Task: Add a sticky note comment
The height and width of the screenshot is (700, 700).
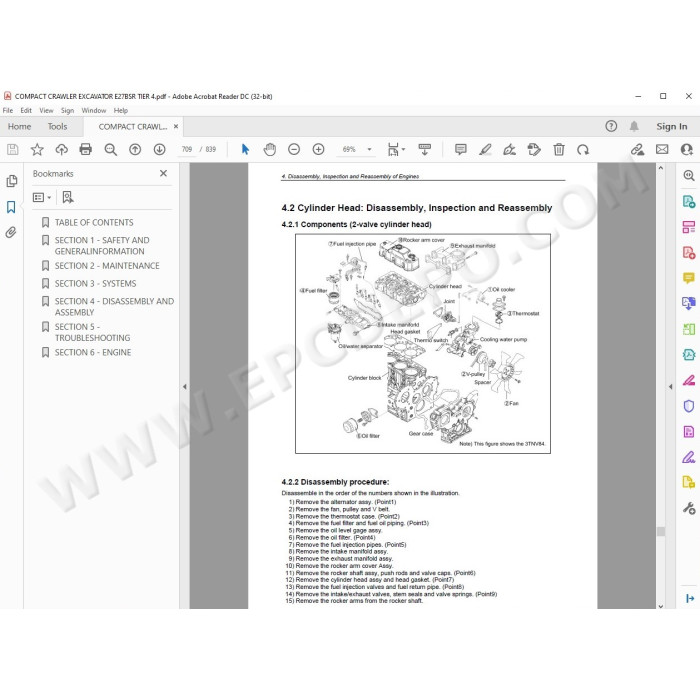Action: coord(461,150)
